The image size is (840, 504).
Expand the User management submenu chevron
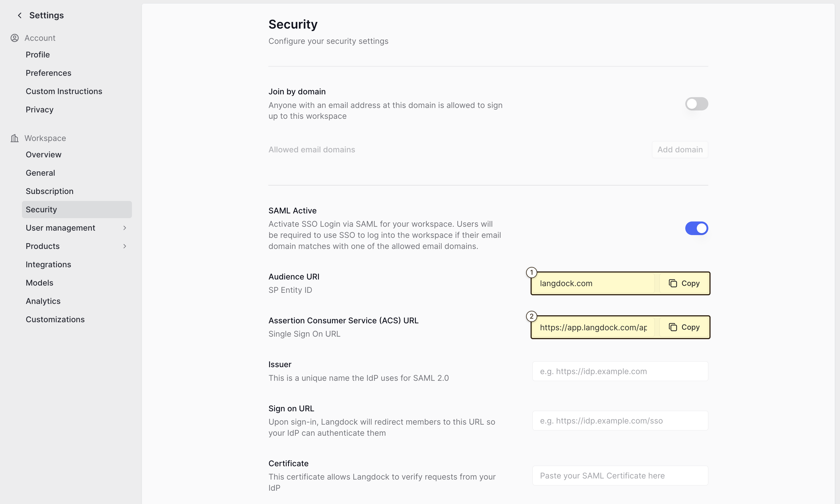coord(125,228)
